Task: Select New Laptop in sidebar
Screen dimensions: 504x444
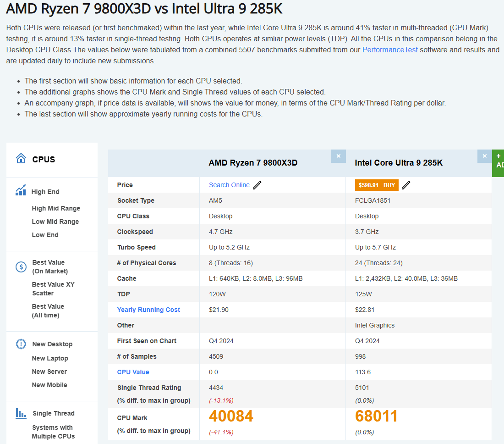Action: click(50, 358)
